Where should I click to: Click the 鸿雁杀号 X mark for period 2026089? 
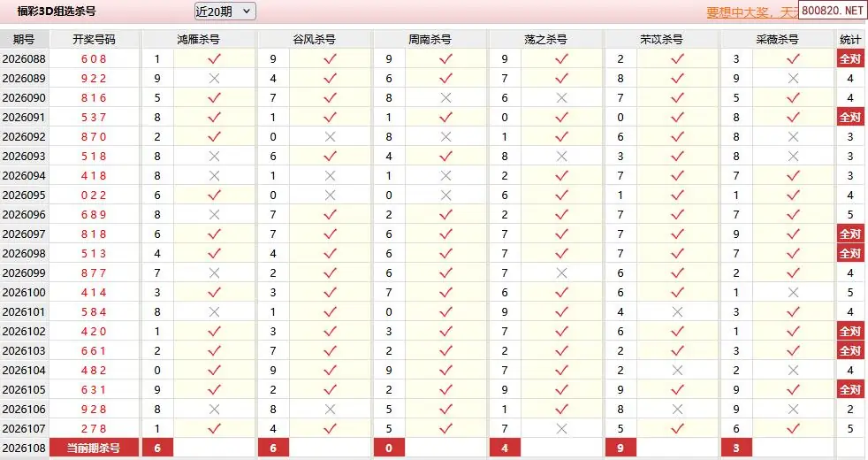213,78
